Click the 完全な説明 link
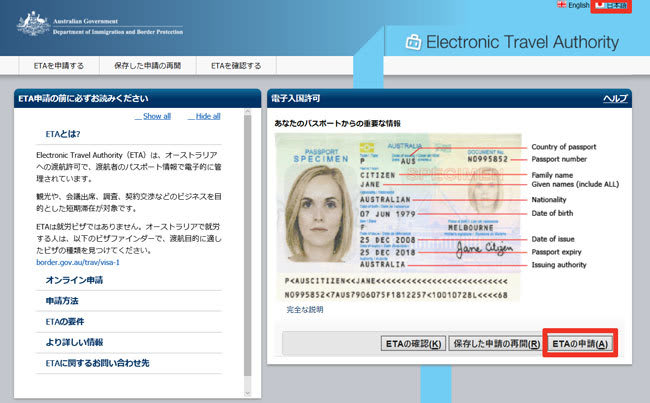Viewport: 650px width, 403px height. (x=305, y=310)
